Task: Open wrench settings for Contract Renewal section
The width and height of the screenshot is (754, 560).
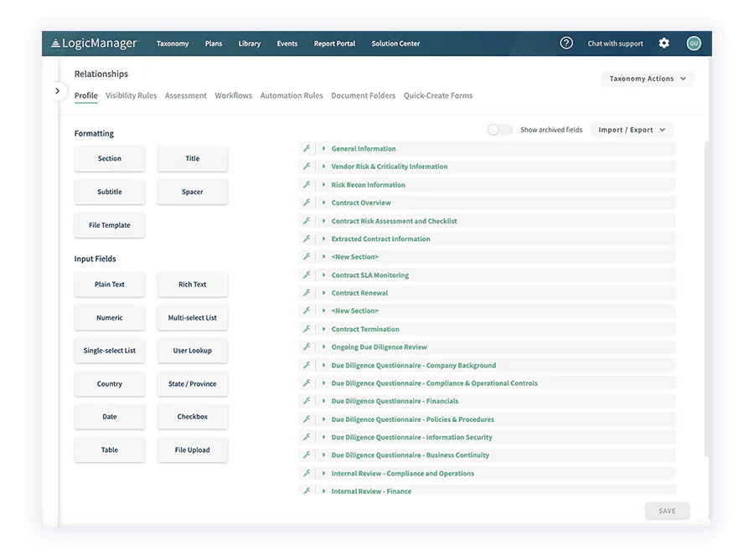Action: click(x=307, y=292)
